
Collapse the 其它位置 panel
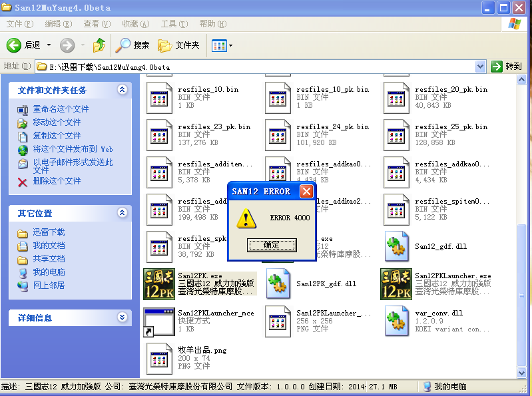pos(122,212)
